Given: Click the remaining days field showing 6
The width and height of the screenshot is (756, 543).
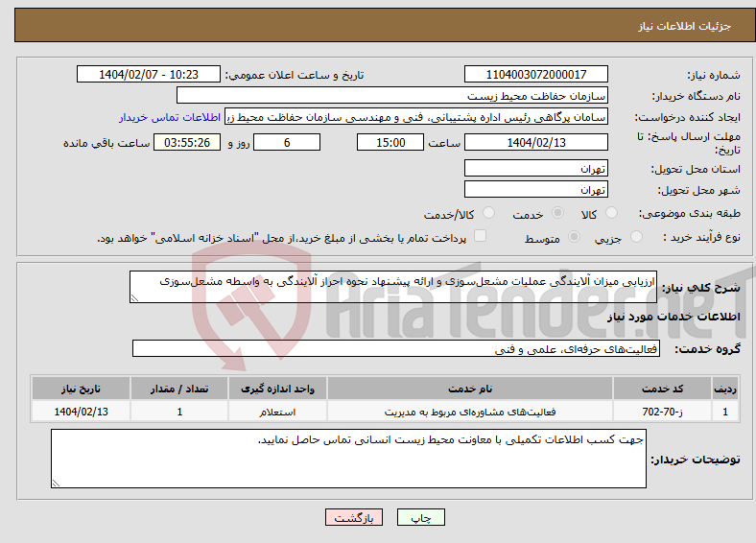Looking at the screenshot, I should (x=287, y=142).
